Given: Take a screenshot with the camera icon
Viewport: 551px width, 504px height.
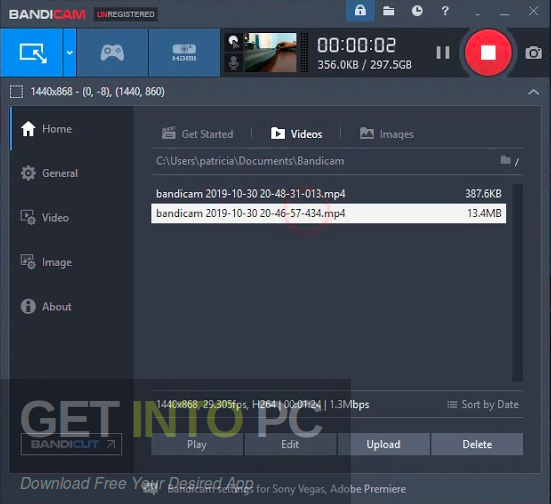Looking at the screenshot, I should [533, 53].
